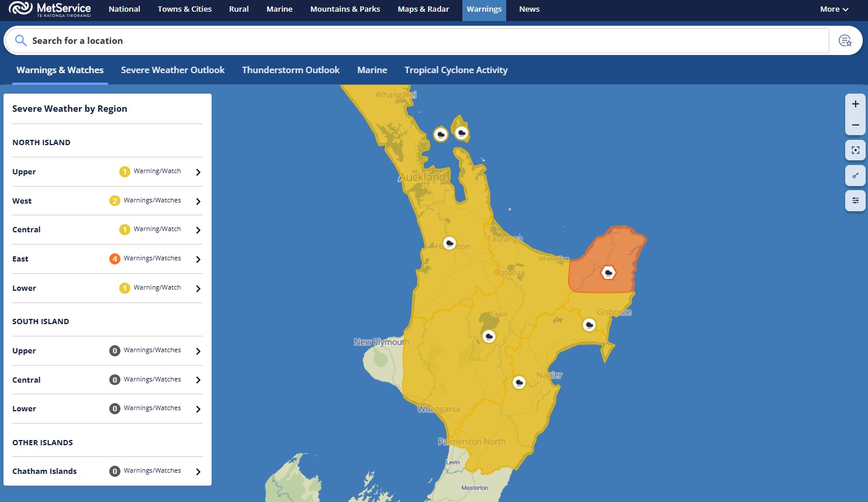
Task: Switch to Severe Weather Outlook tab
Action: point(172,70)
